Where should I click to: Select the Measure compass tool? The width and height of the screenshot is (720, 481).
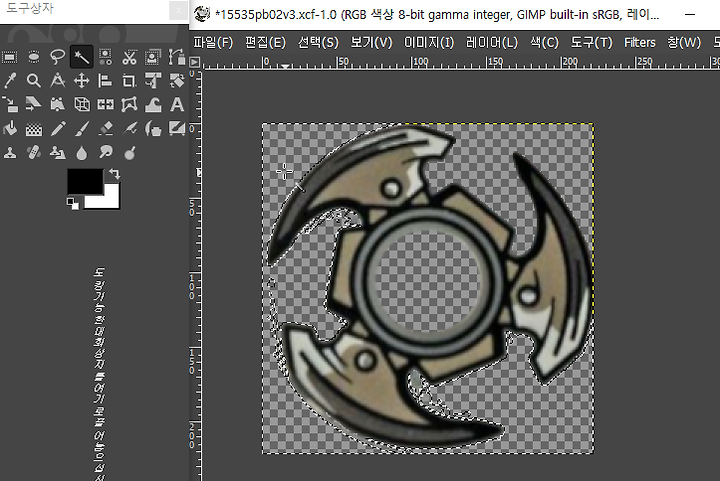(x=57, y=81)
